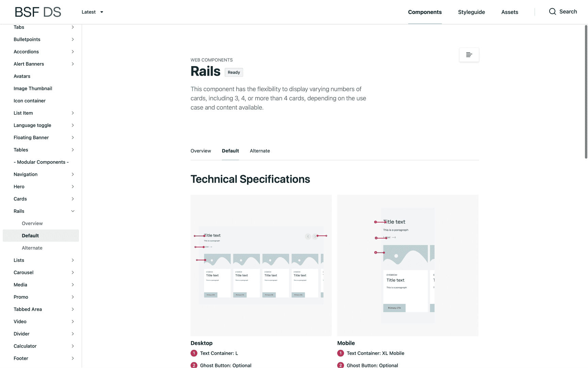588x368 pixels.
Task: Go to Assets in top navigation
Action: (509, 12)
